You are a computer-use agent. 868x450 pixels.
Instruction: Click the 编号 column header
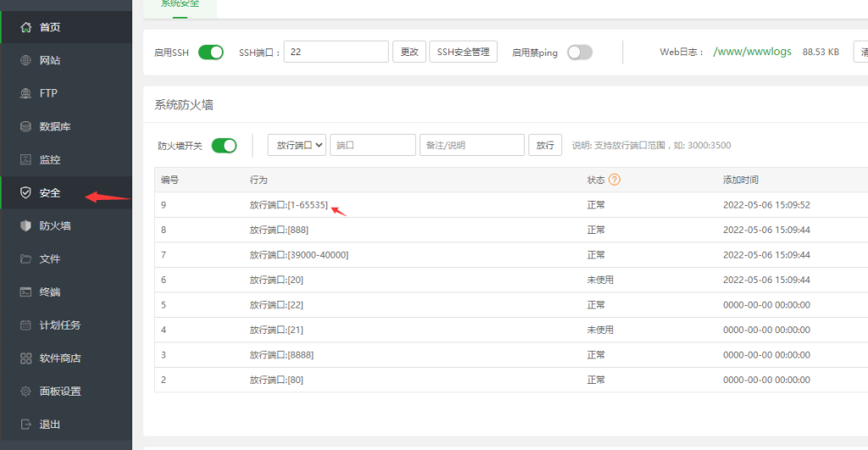tap(170, 180)
